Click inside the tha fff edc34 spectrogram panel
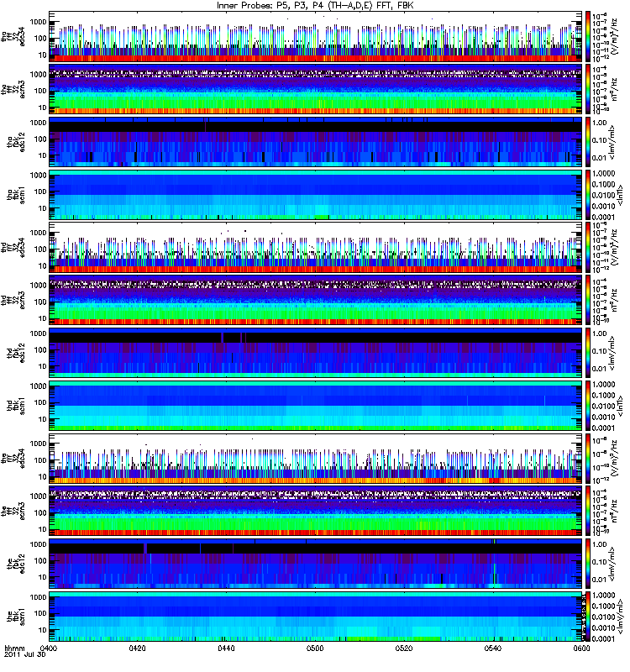Image resolution: width=630 pixels, height=672 pixels. click(315, 36)
